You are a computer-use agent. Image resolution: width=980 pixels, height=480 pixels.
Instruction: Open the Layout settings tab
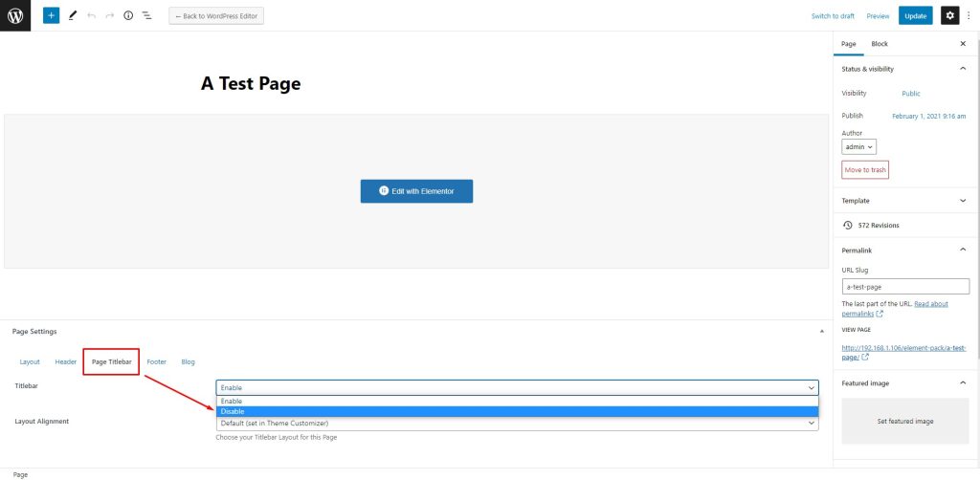30,362
